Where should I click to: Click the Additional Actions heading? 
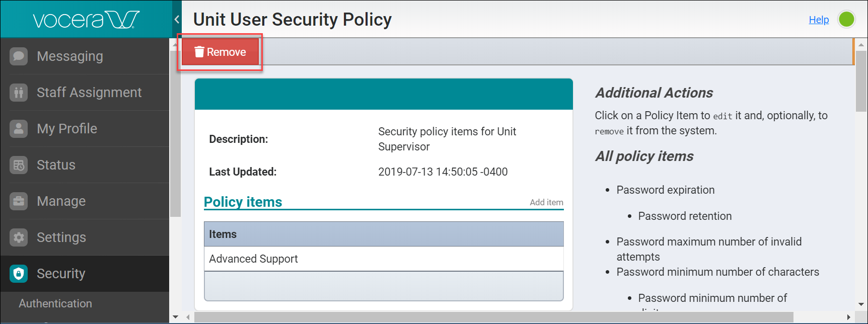coord(654,93)
